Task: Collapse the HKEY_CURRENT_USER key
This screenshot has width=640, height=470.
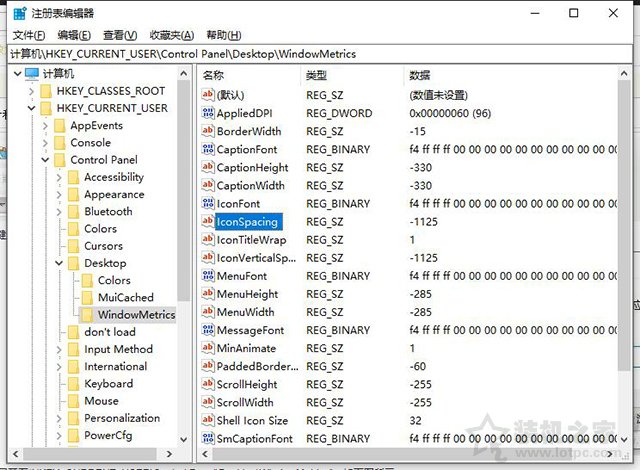Action: point(31,108)
